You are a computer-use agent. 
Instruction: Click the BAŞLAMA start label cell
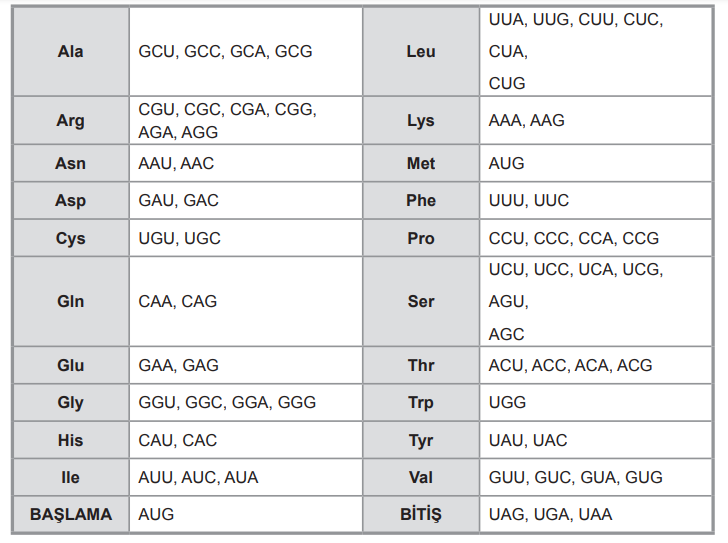[x=71, y=514]
